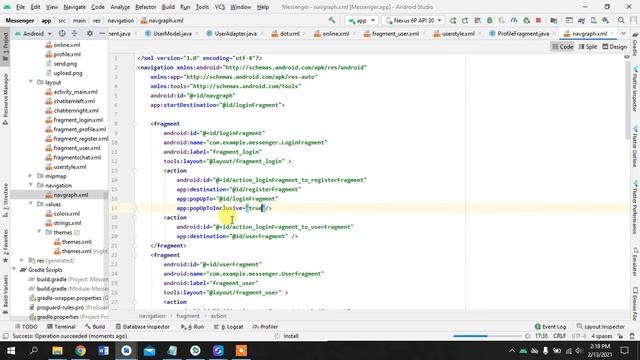
Task: Click the Select Opened File target icon
Action: click(x=62, y=33)
